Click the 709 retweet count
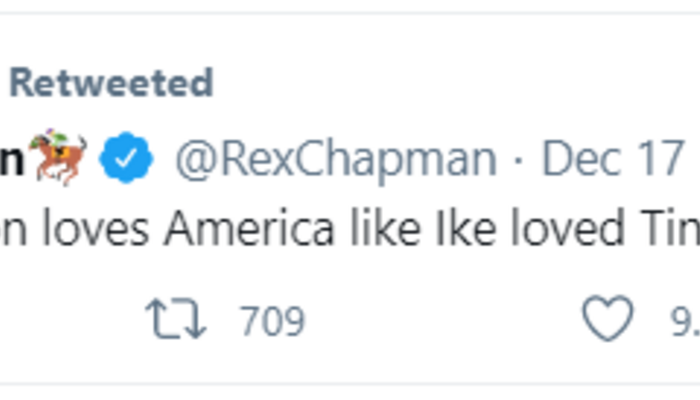Screen dimensions: 700x400 click(272, 321)
